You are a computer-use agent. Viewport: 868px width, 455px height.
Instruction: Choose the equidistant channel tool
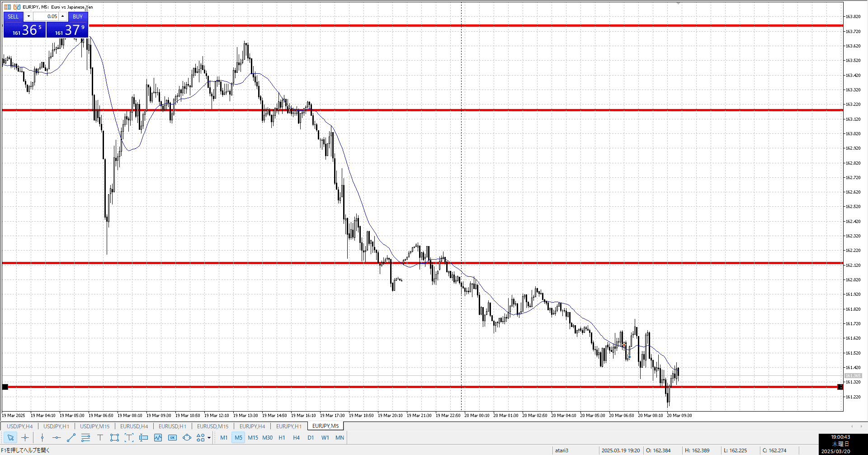(x=85, y=437)
